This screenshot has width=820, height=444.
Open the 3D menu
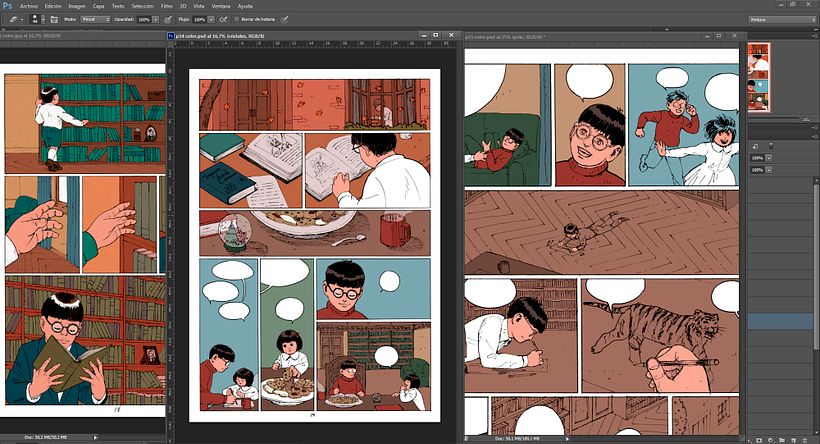point(183,6)
